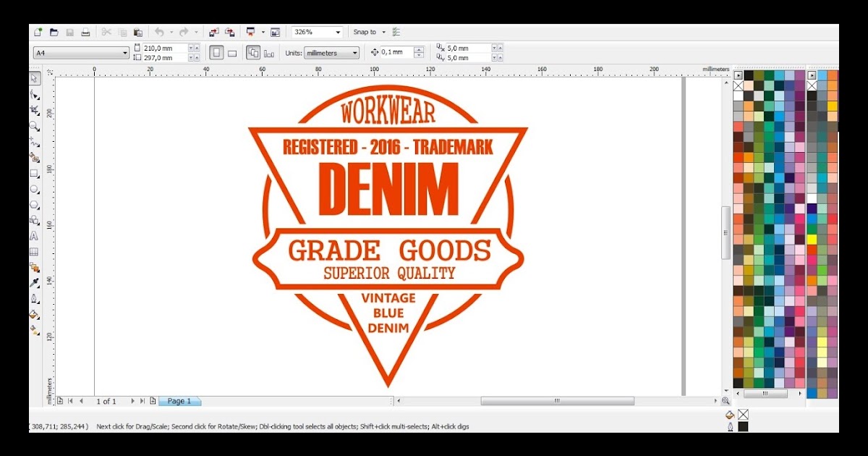Image resolution: width=868 pixels, height=456 pixels.
Task: Go to the previous page
Action: pos(80,401)
